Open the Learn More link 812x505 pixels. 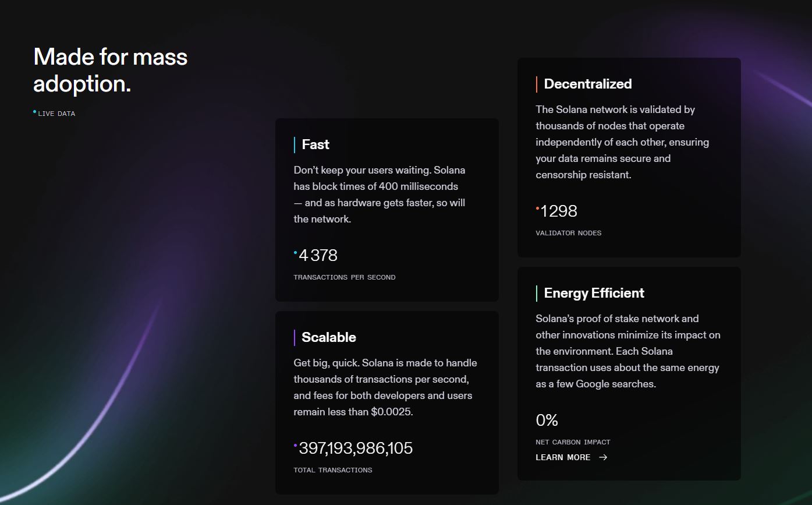563,457
